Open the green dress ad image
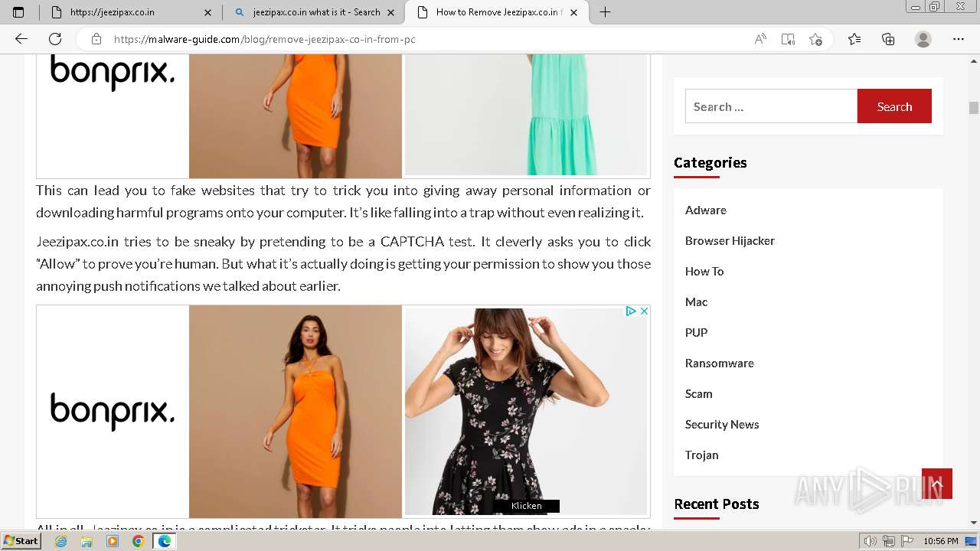 [x=526, y=115]
